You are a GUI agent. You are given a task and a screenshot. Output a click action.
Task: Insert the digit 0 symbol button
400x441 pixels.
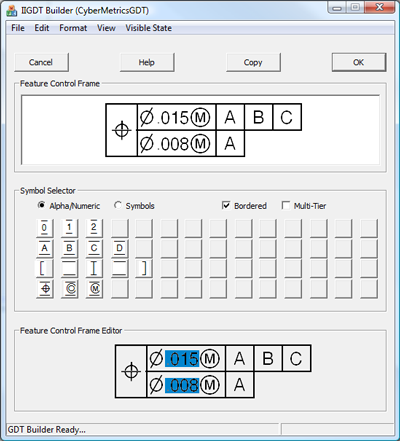point(45,228)
